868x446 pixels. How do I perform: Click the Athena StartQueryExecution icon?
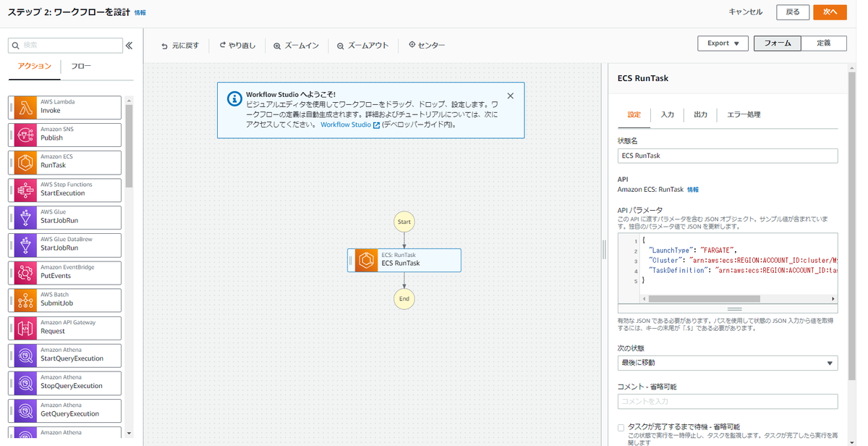[25, 355]
